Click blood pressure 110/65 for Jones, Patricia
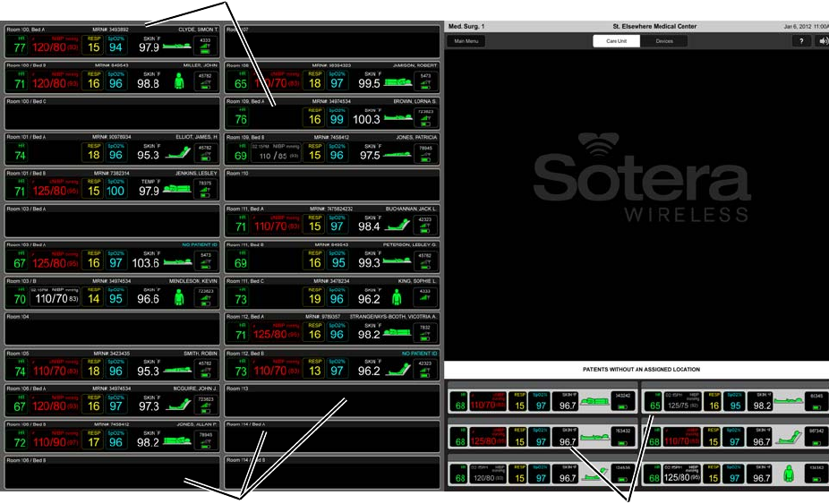Screen dimensions: 829x504 coord(273,156)
